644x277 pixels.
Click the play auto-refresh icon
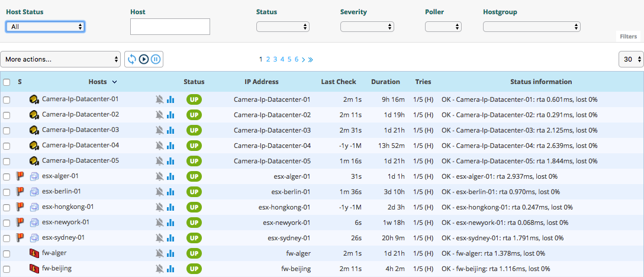144,59
